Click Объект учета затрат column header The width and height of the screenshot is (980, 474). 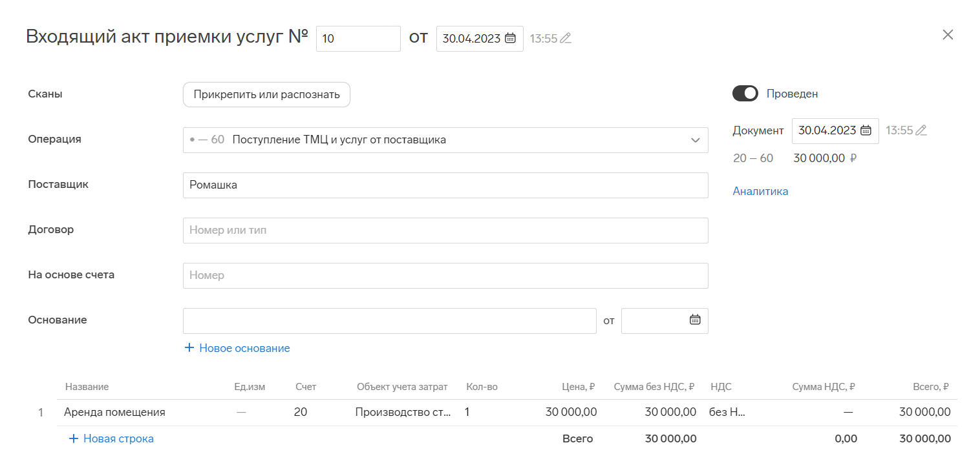click(x=402, y=387)
